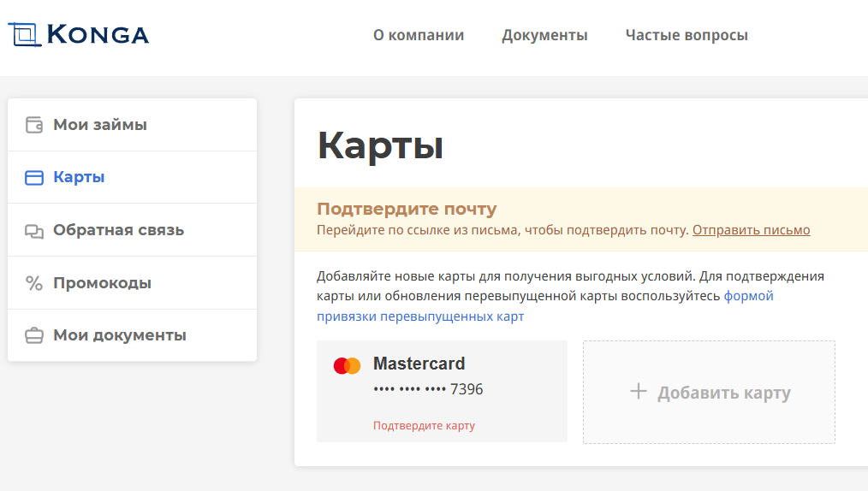Open Промокоды section in sidebar
Image resolution: width=868 pixels, height=491 pixels.
tap(133, 282)
